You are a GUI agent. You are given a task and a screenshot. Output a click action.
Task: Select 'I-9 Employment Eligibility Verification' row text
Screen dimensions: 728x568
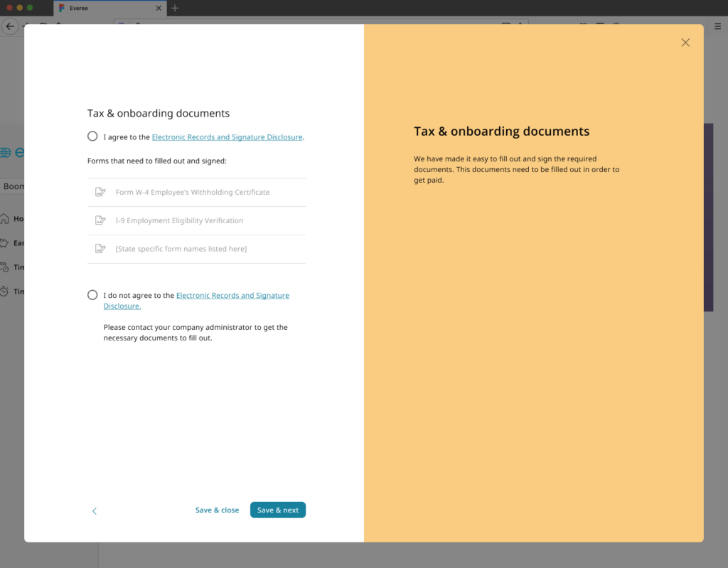179,220
